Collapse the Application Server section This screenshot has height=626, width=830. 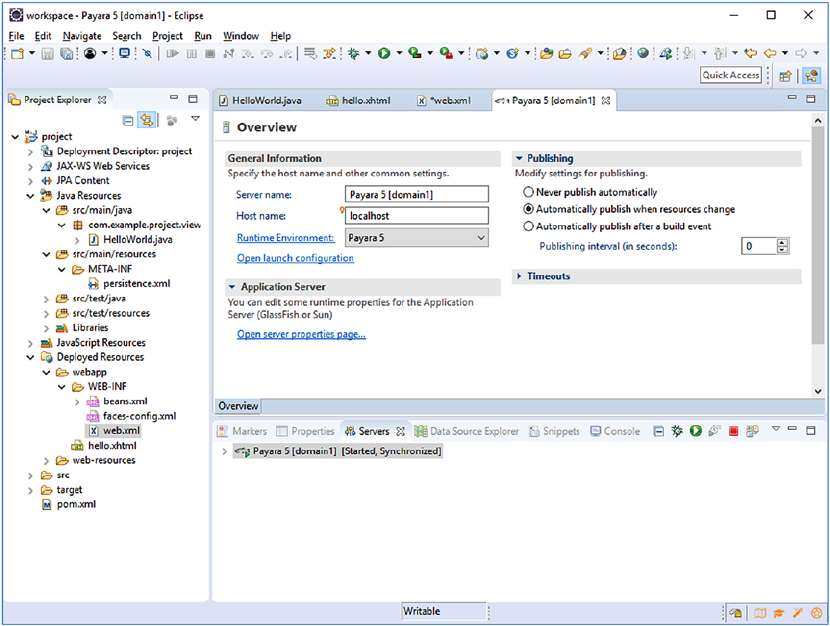click(231, 287)
